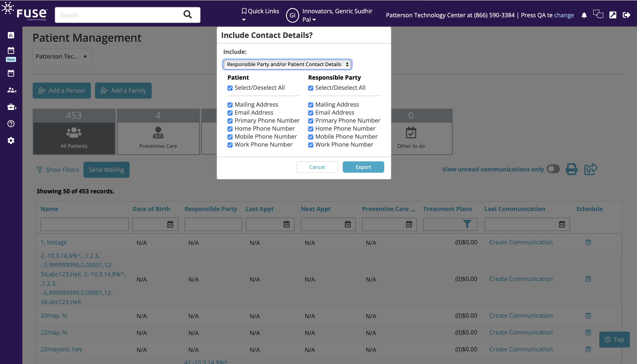The height and width of the screenshot is (364, 637).
Task: Click the notifications bell icon
Action: (584, 15)
